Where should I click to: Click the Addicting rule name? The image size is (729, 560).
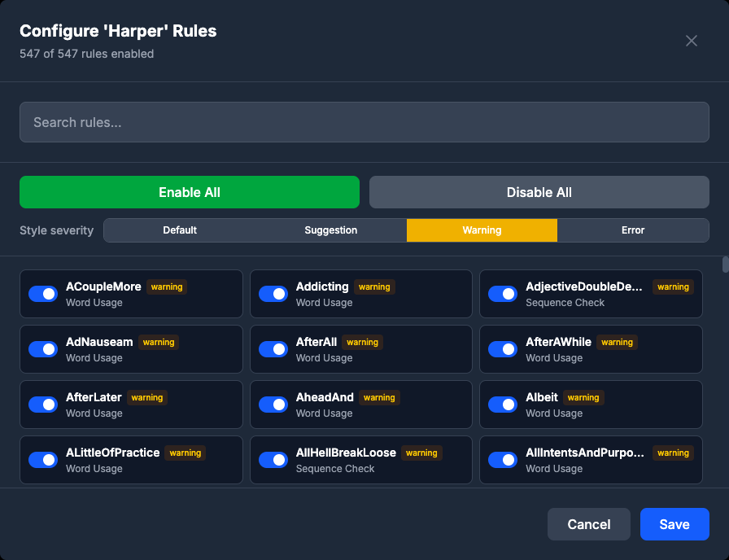pyautogui.click(x=322, y=287)
